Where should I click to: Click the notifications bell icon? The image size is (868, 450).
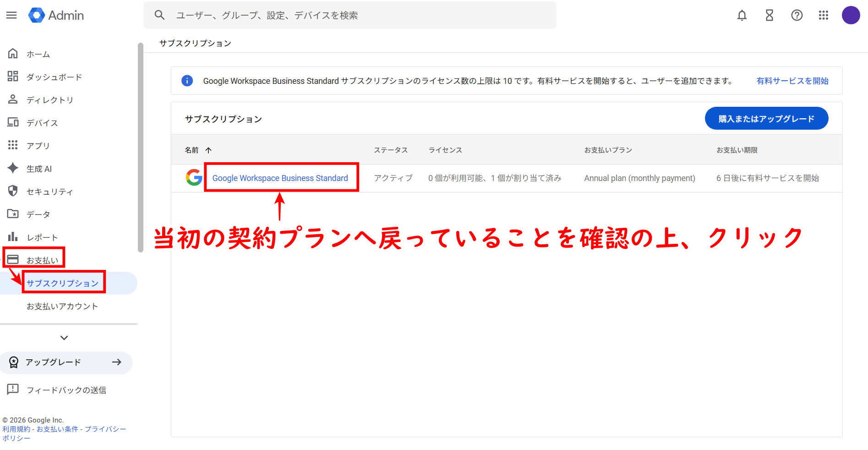(x=742, y=15)
